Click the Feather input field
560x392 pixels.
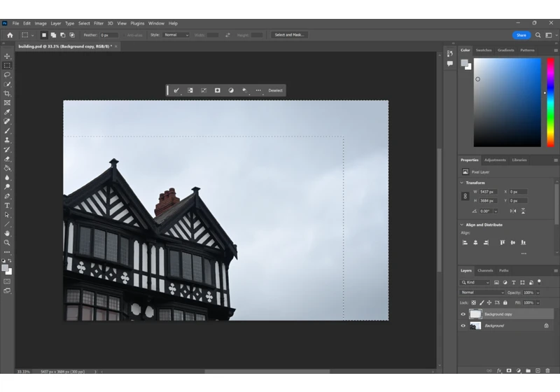(109, 35)
